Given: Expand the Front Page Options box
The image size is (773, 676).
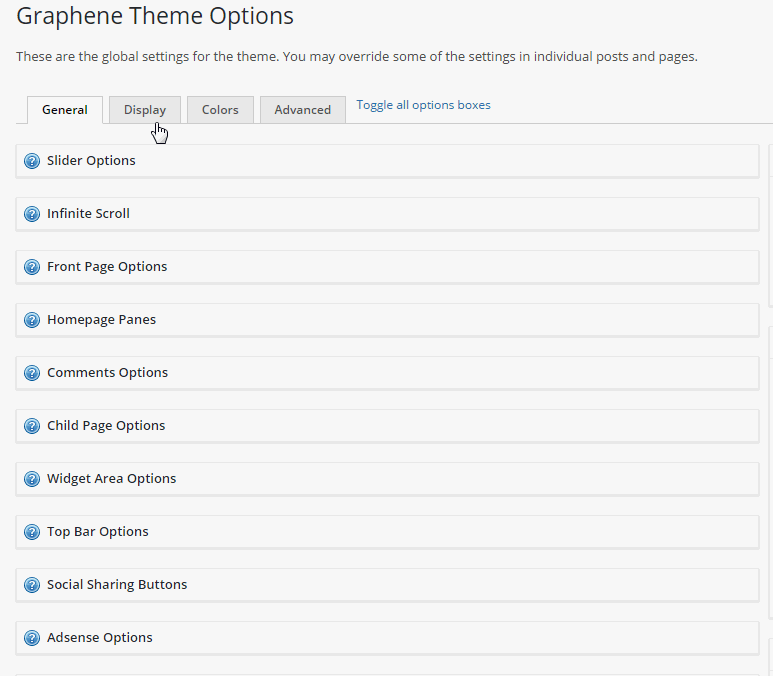Looking at the screenshot, I should [x=387, y=267].
